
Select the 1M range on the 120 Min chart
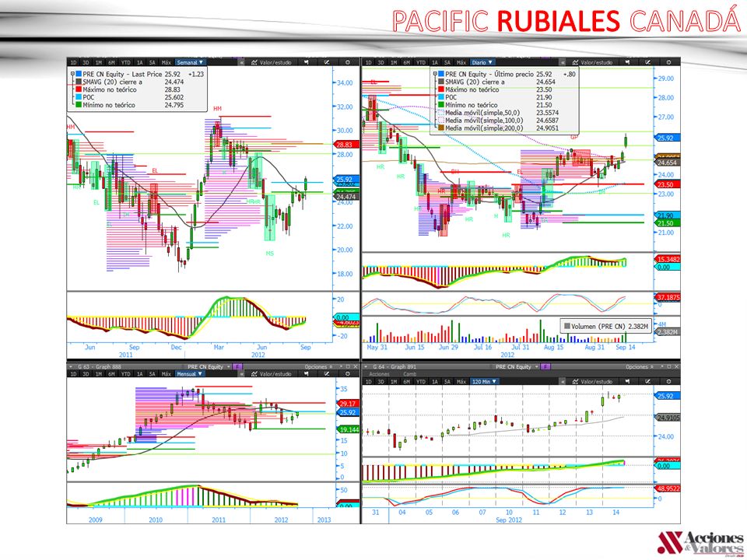[394, 381]
